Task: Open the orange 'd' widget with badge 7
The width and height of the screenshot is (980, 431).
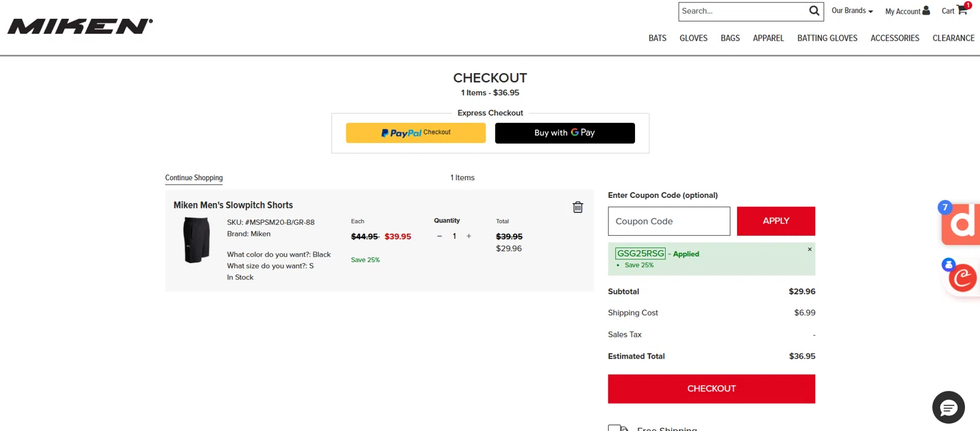Action: (x=960, y=223)
